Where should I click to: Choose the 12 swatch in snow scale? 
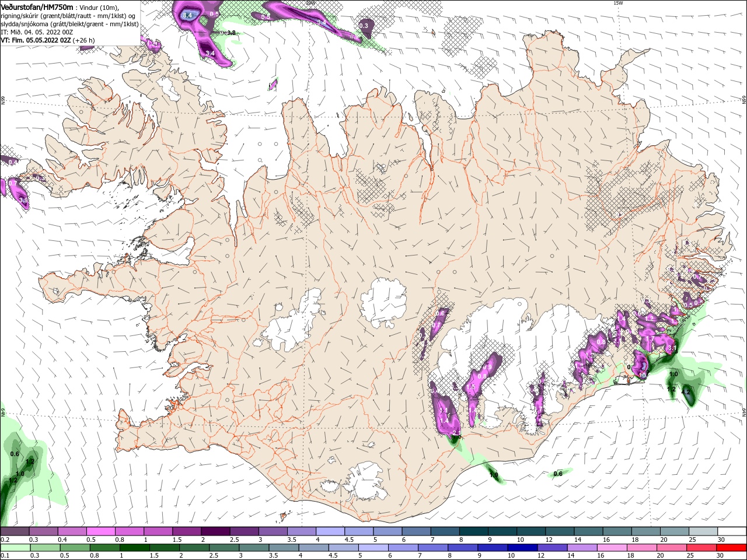coord(560,531)
